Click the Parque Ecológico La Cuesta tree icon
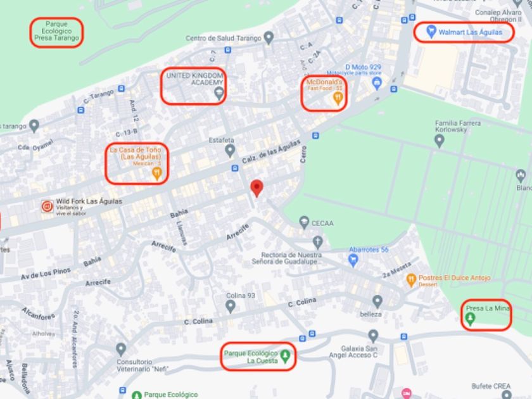The height and width of the screenshot is (399, 532). pyautogui.click(x=286, y=356)
